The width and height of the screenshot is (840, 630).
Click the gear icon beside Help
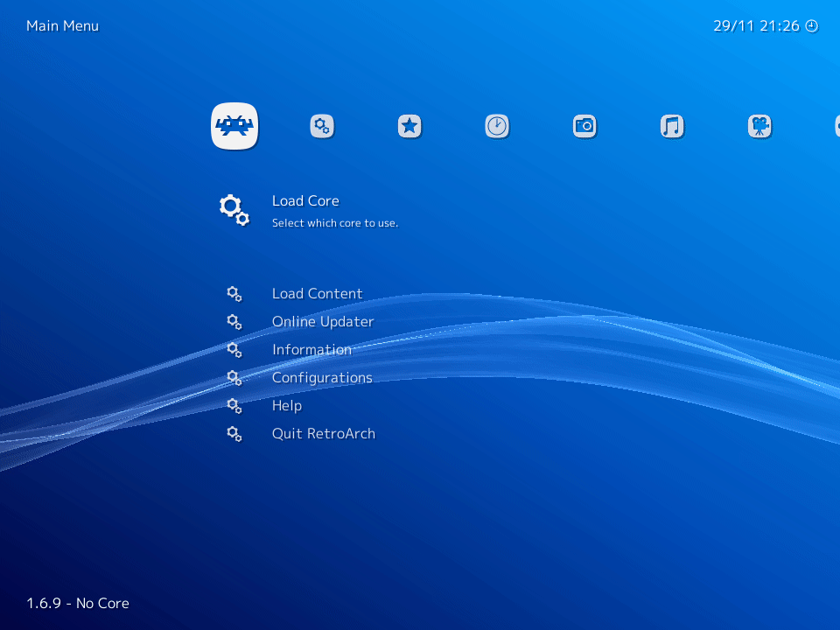[x=234, y=405]
